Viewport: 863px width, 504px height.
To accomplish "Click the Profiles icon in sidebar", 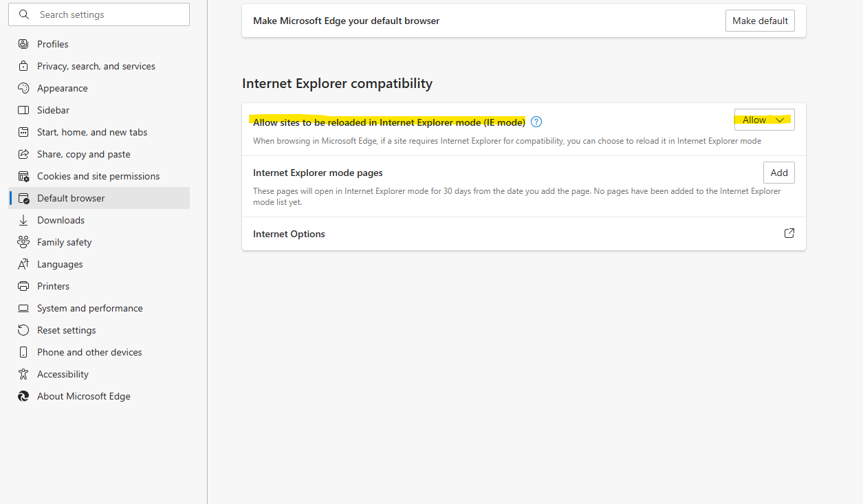I will (x=23, y=44).
